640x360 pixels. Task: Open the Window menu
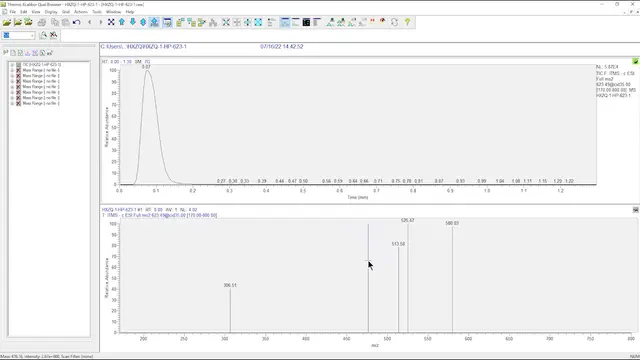tap(113, 12)
